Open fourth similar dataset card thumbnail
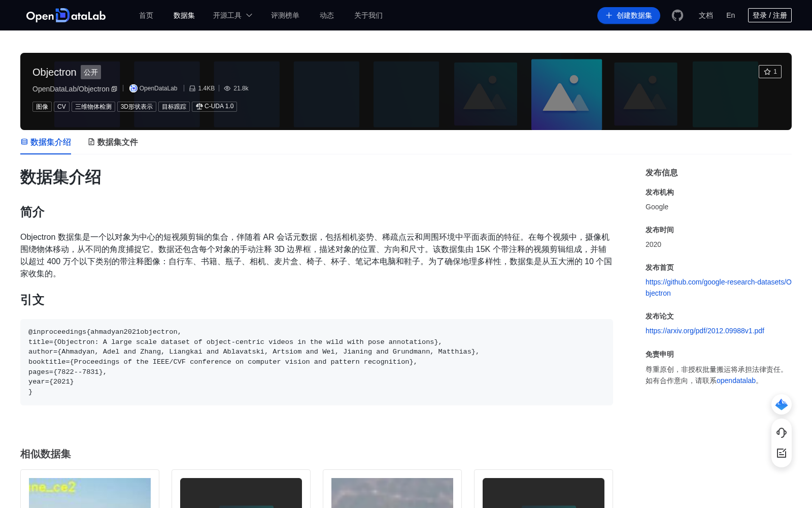 click(544, 493)
